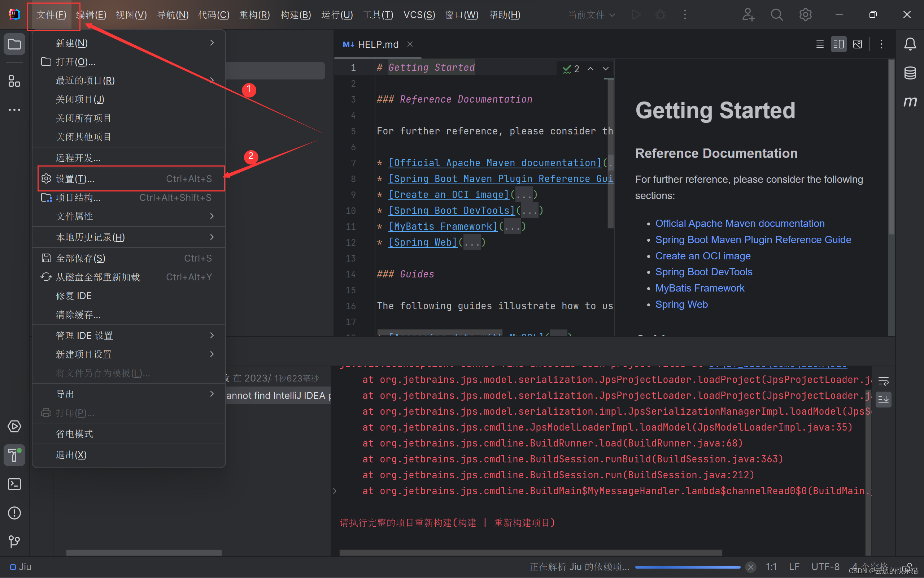924x578 pixels.
Task: Open the 构建(B) menu
Action: [296, 15]
